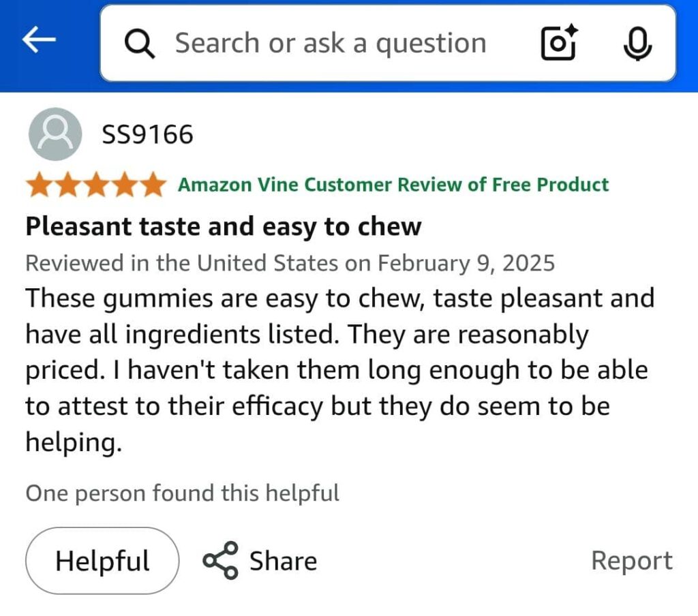Open reviewer SS9166's profile name

pos(147,135)
